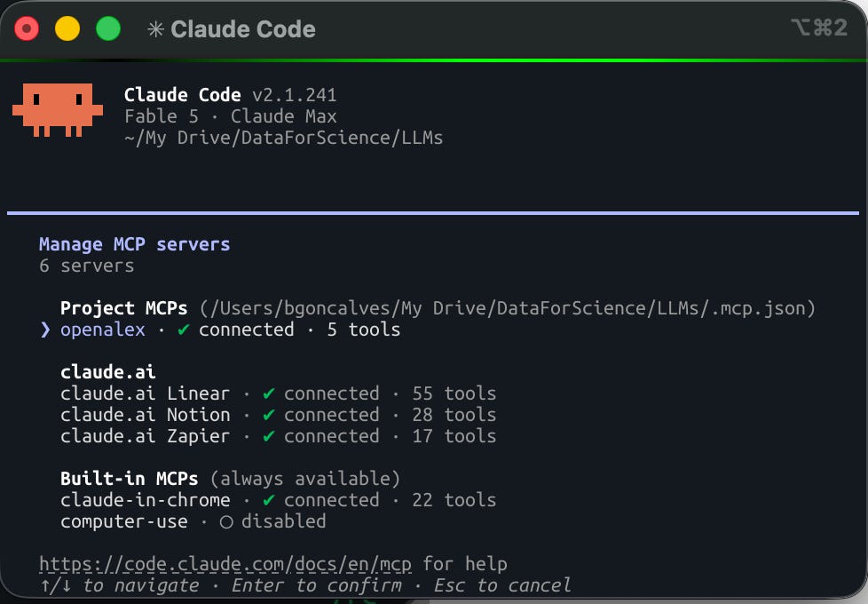This screenshot has height=604, width=868.
Task: Select the claude.ai Notion server entry
Action: pos(279,415)
